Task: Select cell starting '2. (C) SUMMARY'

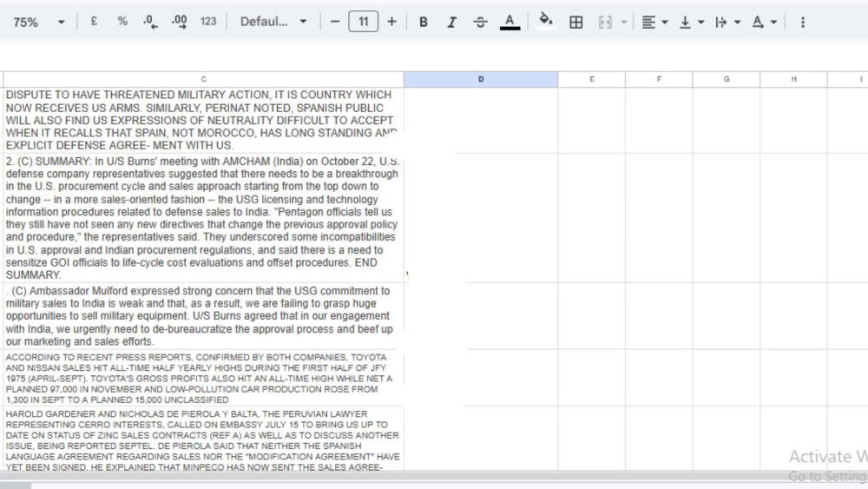Action: pyautogui.click(x=203, y=218)
